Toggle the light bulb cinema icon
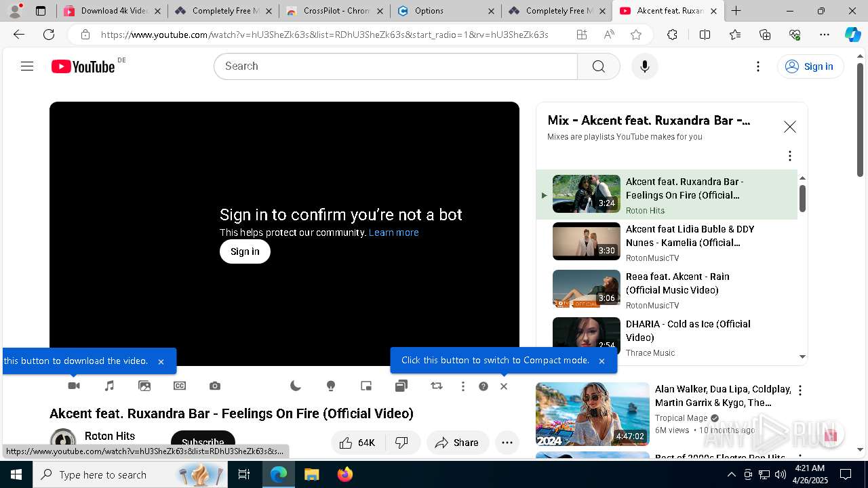This screenshot has height=488, width=868. tap(331, 386)
